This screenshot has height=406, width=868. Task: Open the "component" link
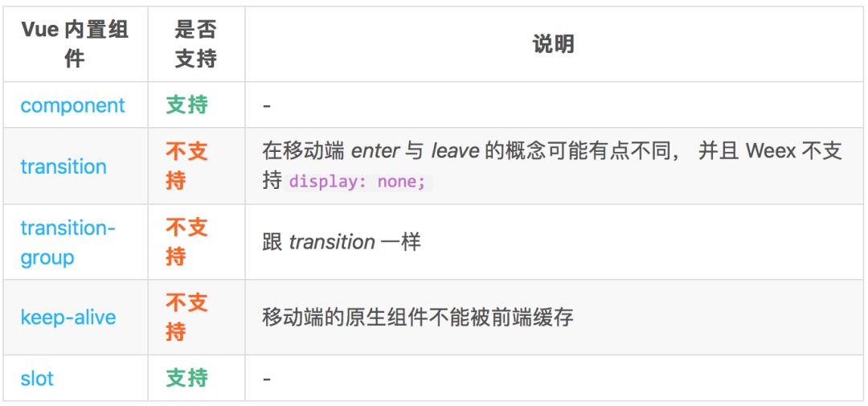click(72, 105)
